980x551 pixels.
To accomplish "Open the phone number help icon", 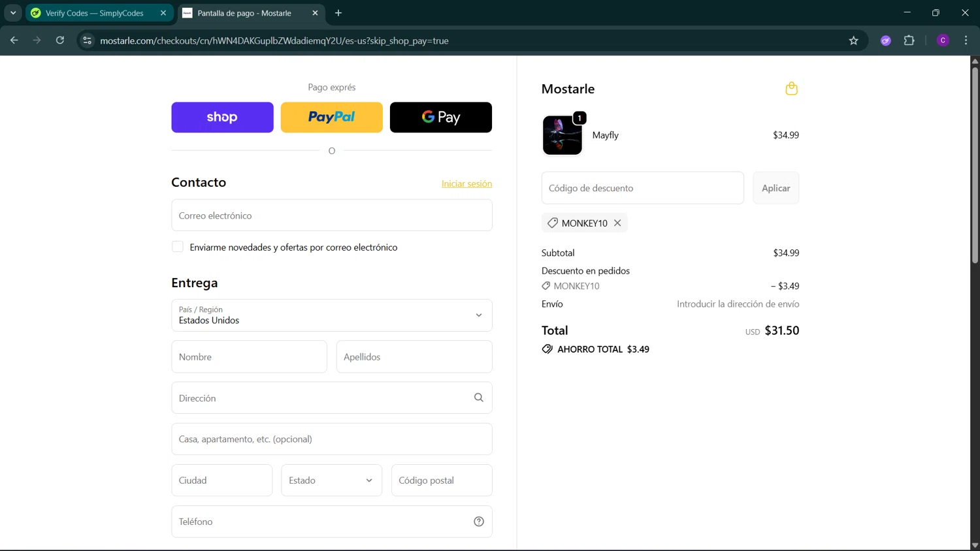I will click(479, 522).
